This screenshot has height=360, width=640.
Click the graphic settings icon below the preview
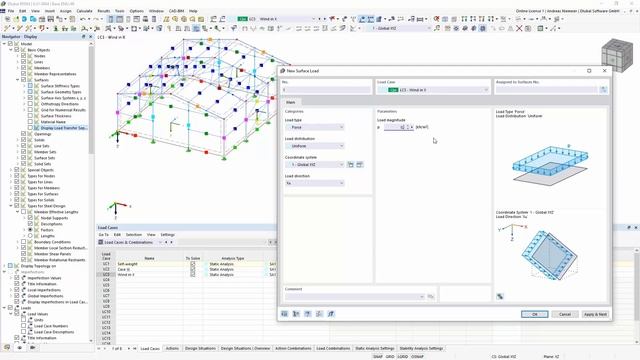point(500,297)
